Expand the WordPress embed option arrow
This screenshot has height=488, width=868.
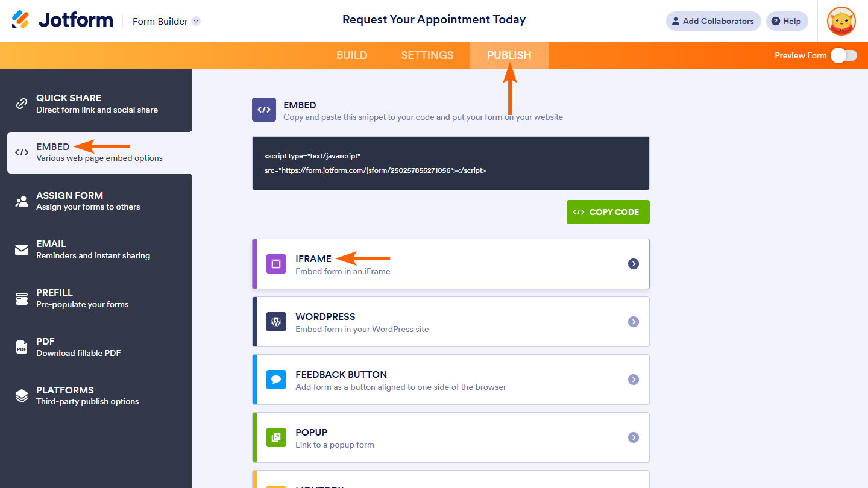point(633,322)
